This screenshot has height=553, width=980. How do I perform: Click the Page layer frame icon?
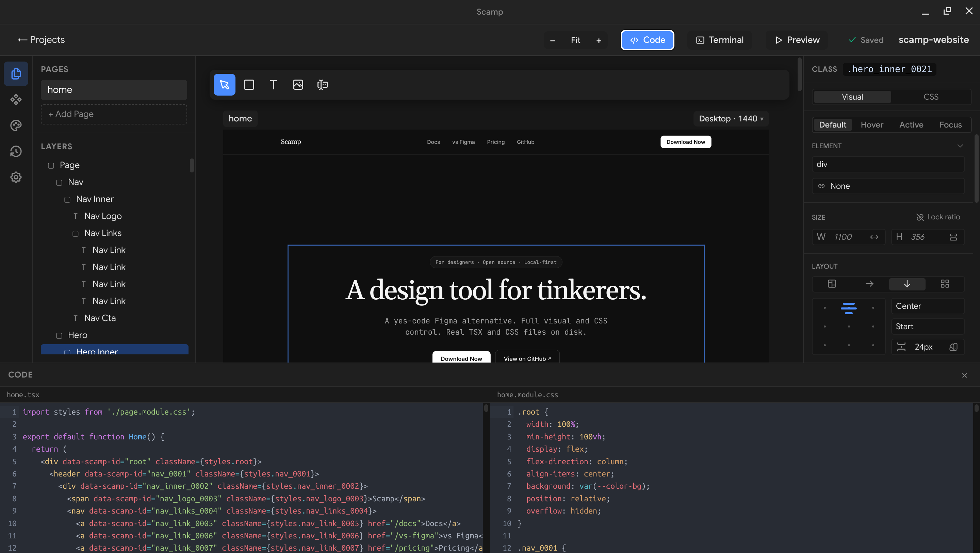51,165
